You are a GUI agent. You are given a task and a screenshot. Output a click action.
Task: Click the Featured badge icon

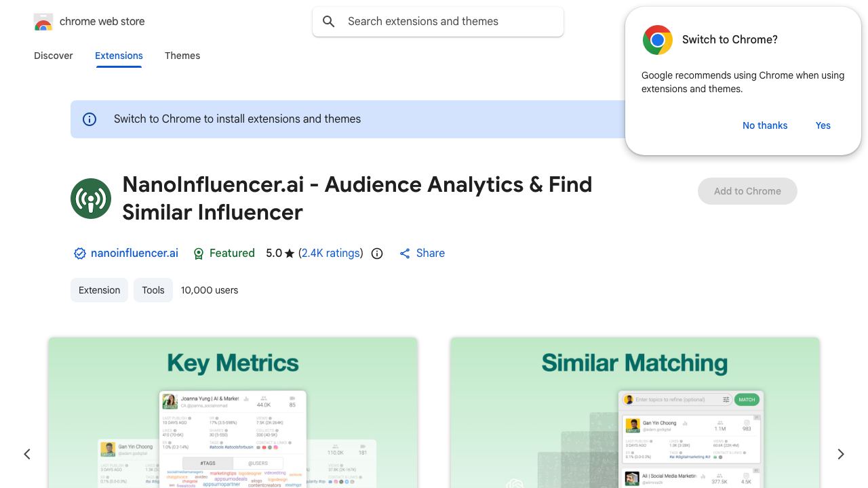point(199,253)
